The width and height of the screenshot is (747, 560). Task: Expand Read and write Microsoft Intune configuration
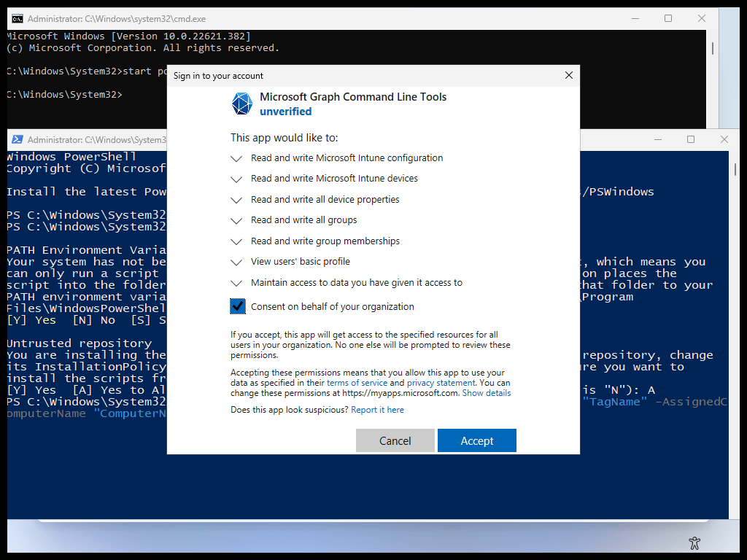[236, 158]
